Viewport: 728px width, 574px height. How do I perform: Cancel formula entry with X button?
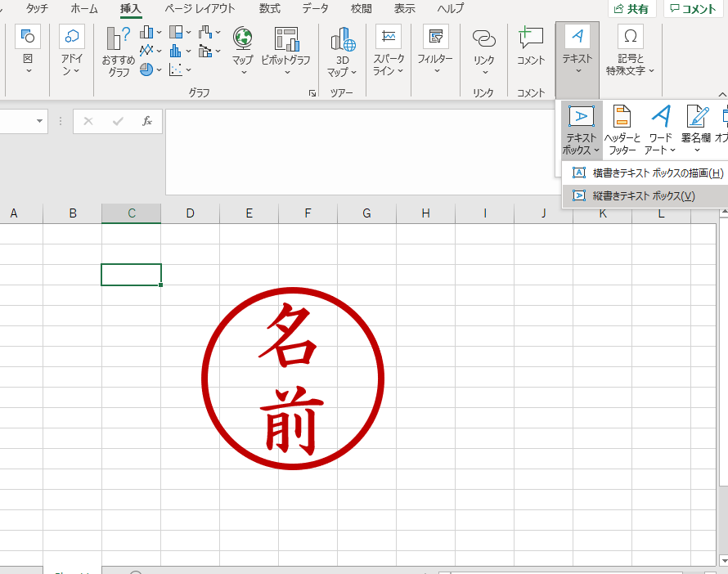click(x=88, y=122)
